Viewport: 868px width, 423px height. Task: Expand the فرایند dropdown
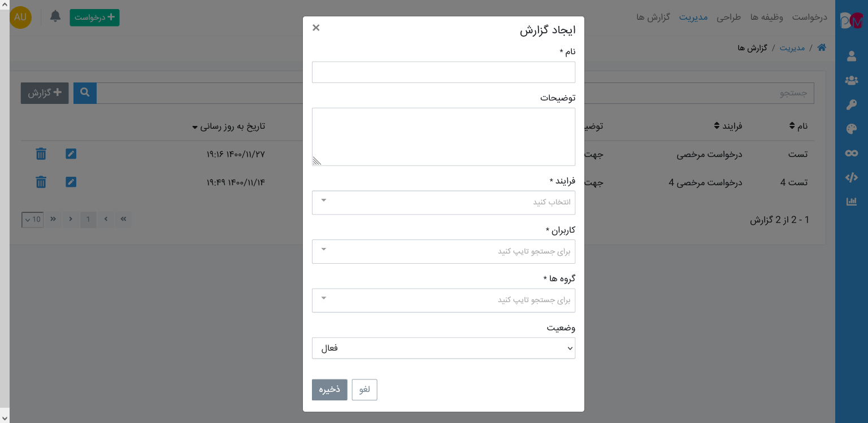(x=444, y=202)
